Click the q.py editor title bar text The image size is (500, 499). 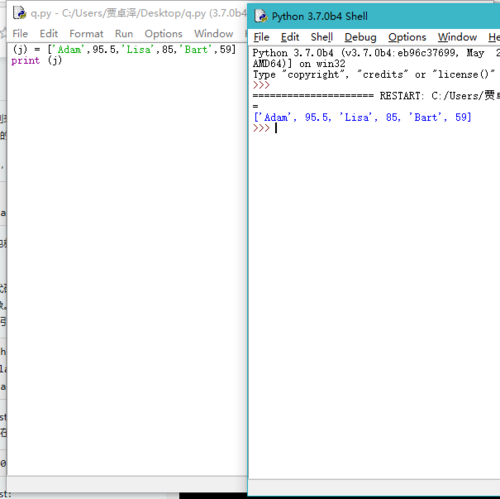(138, 13)
